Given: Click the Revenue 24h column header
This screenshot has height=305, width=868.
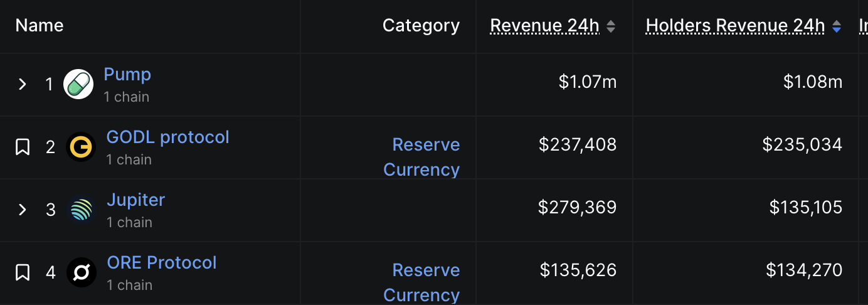Looking at the screenshot, I should (544, 26).
